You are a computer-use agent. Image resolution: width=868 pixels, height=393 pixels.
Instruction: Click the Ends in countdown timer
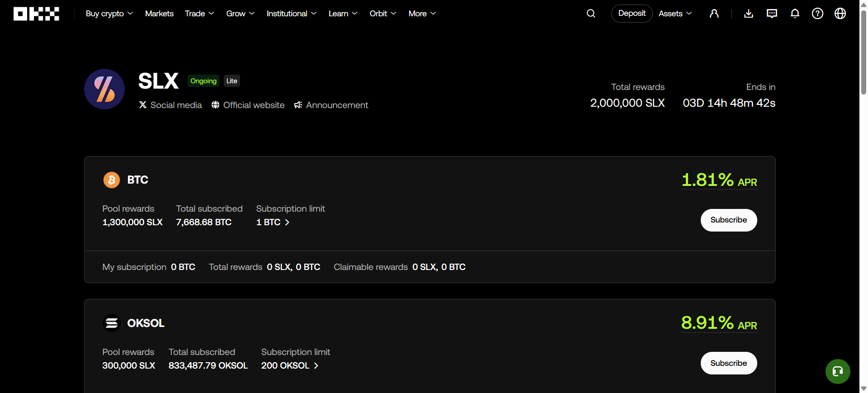tap(729, 103)
